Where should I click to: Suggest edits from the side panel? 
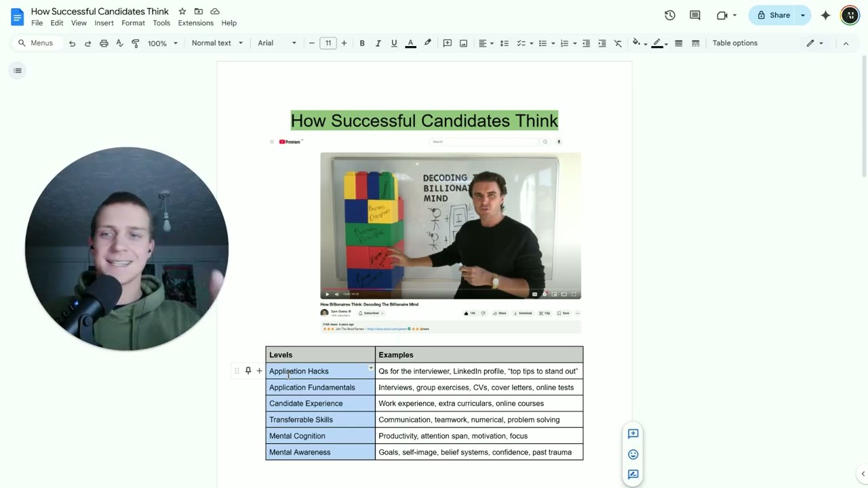pyautogui.click(x=633, y=474)
